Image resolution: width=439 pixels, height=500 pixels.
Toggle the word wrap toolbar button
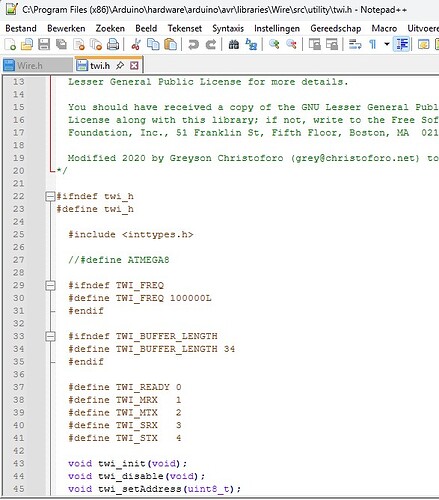click(355, 44)
